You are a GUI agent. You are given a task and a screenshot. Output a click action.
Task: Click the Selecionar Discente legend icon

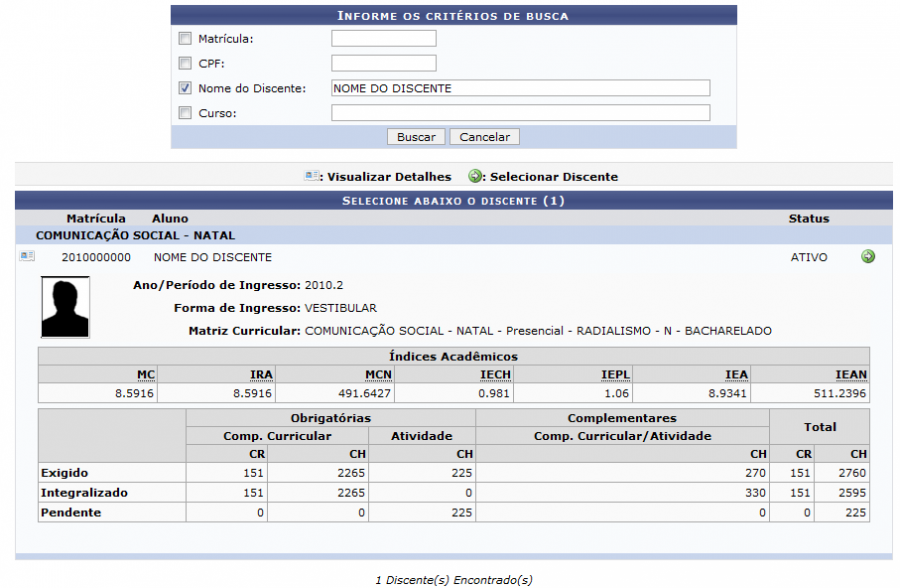tap(475, 176)
